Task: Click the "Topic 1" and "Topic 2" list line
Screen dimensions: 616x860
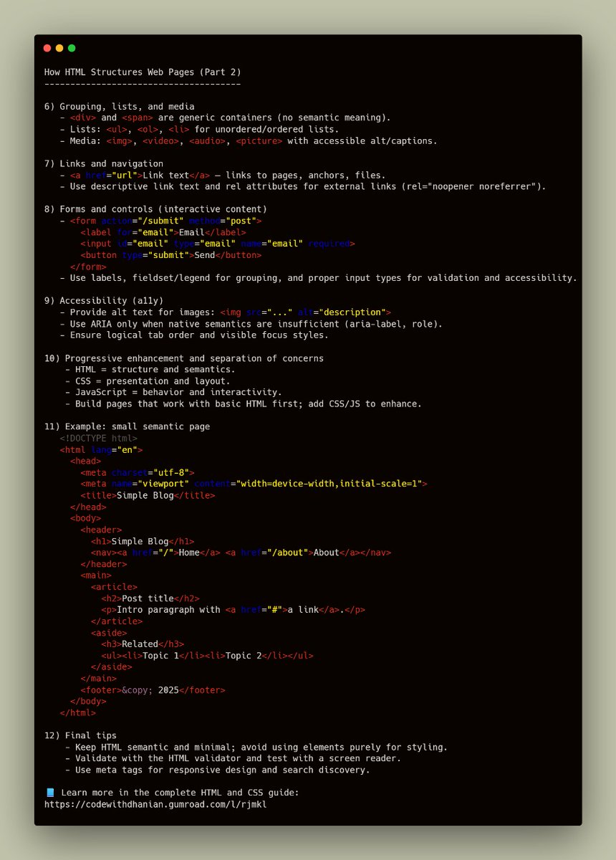Action: (x=207, y=656)
